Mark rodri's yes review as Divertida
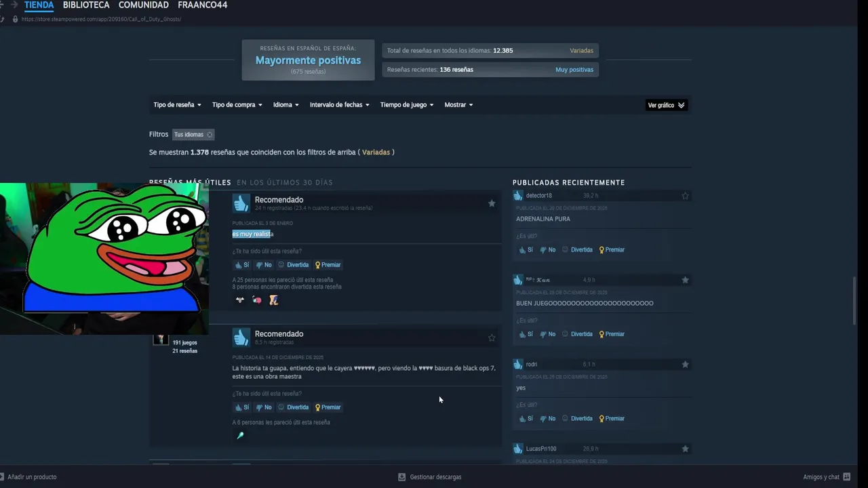The image size is (868, 488). pyautogui.click(x=577, y=419)
